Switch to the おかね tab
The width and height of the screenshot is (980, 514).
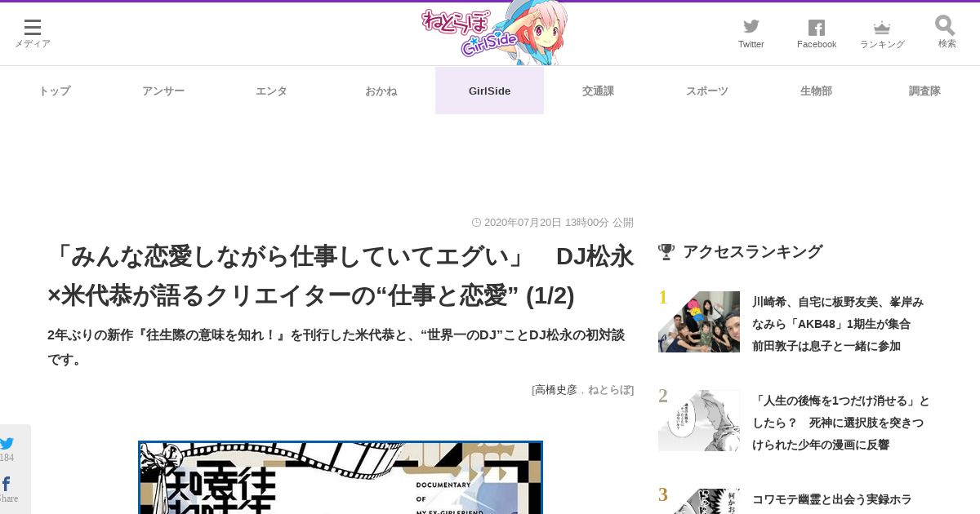tap(381, 91)
